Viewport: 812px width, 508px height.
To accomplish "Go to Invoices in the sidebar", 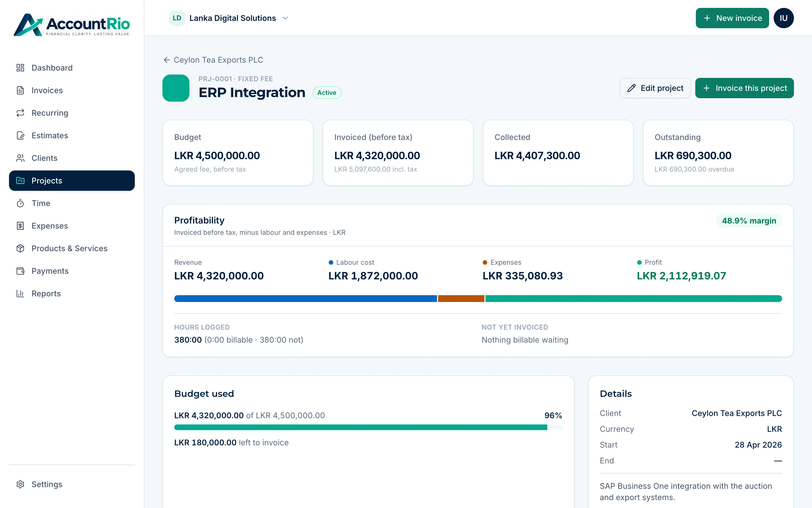I will click(72, 90).
